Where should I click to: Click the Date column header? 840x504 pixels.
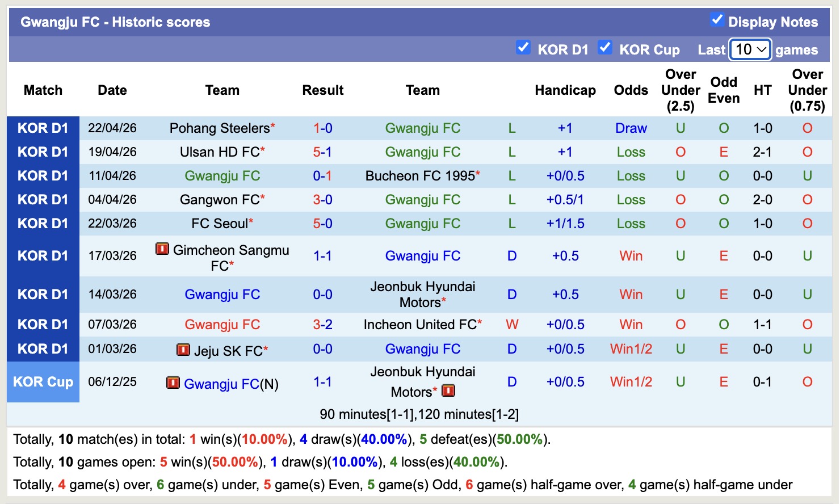[x=112, y=90]
